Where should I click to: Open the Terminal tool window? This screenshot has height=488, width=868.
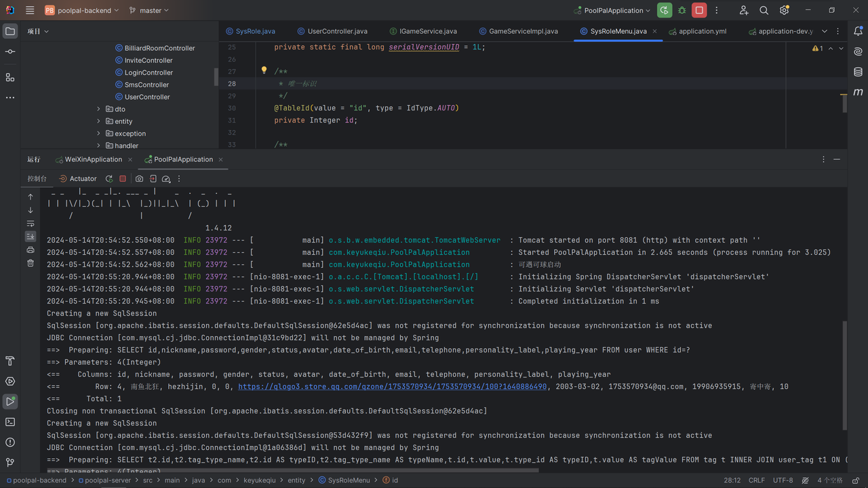point(10,422)
